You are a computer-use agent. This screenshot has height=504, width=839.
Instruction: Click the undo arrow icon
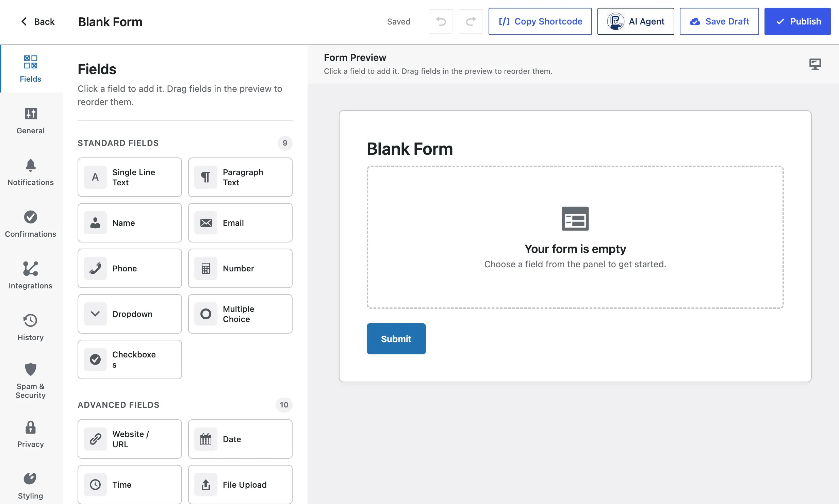point(441,21)
